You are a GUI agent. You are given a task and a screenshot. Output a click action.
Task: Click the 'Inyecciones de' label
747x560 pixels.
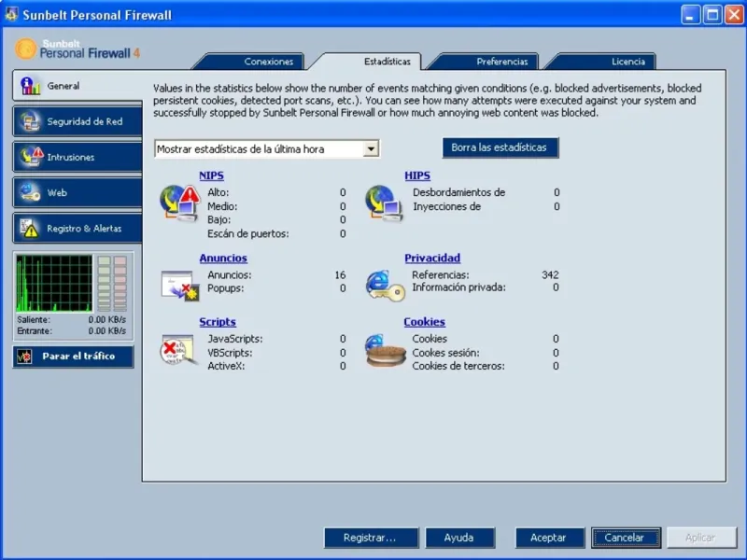point(447,206)
